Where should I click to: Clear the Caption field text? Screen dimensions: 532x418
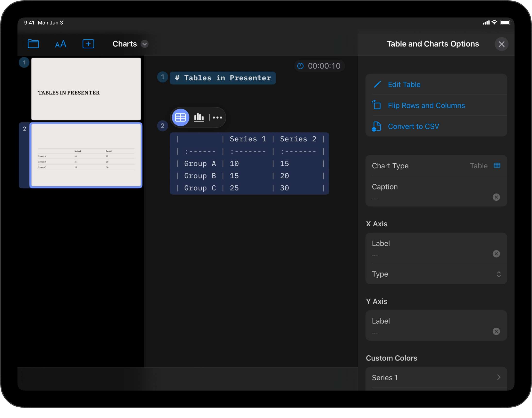pyautogui.click(x=496, y=197)
